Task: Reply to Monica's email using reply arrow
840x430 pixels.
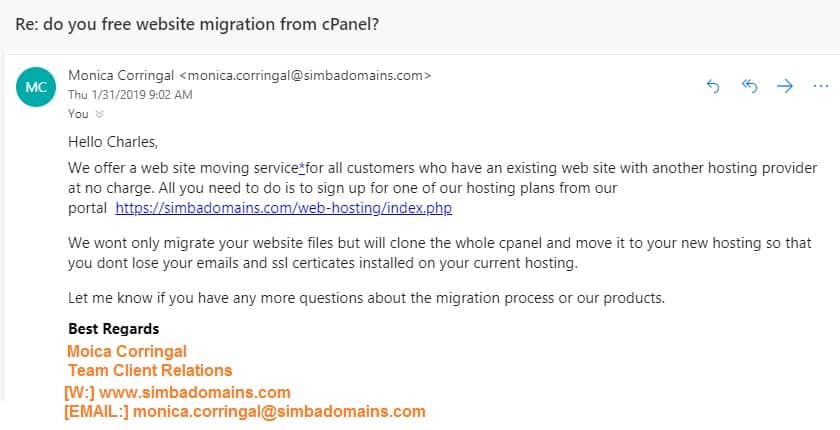Action: tap(712, 86)
